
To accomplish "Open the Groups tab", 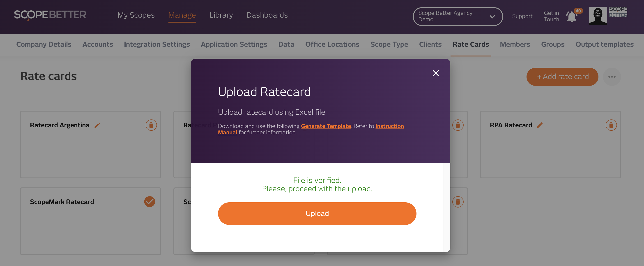I will 553,44.
